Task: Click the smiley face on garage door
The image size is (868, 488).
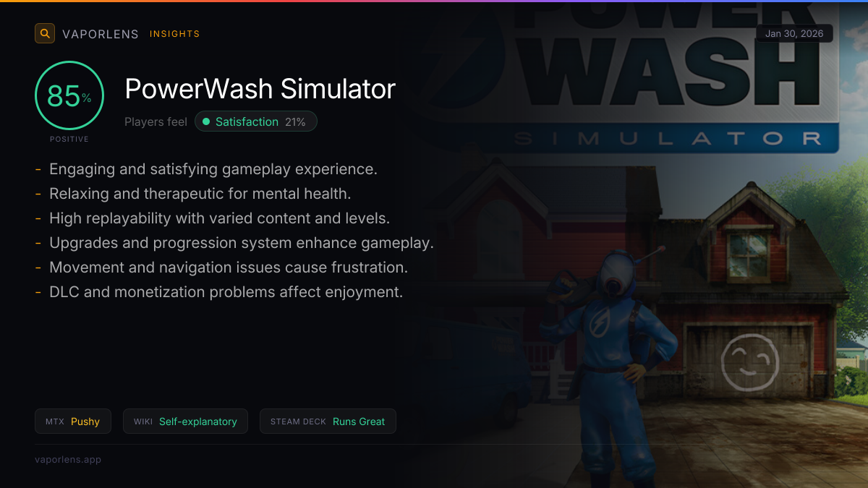Action: [750, 361]
